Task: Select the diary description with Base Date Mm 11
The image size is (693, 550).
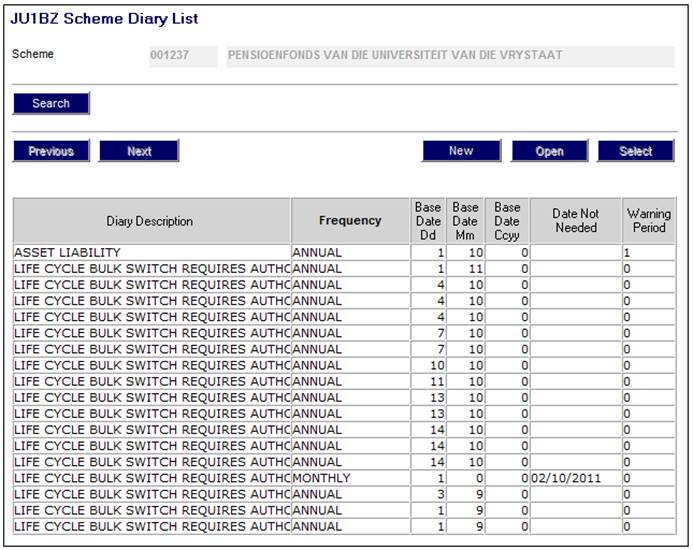Action: pyautogui.click(x=152, y=269)
